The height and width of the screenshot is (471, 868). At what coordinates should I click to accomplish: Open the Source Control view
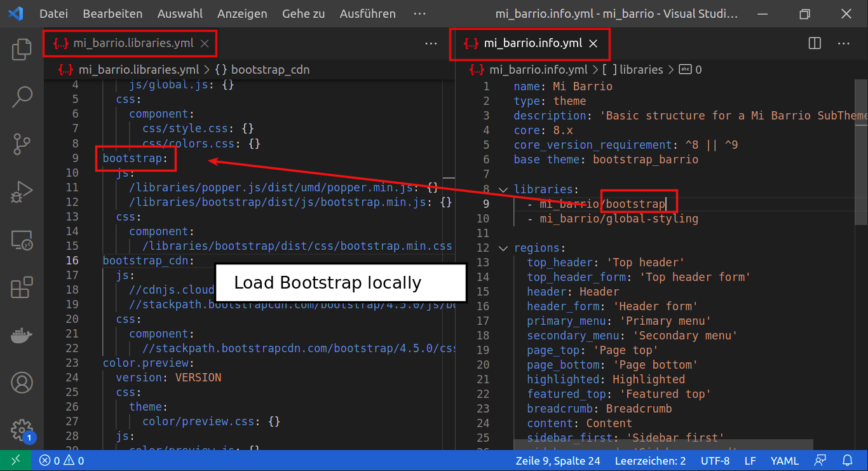[22, 144]
